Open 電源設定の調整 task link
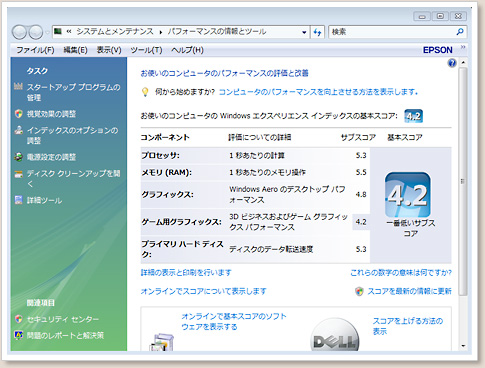This screenshot has height=368, width=485. pyautogui.click(x=51, y=157)
